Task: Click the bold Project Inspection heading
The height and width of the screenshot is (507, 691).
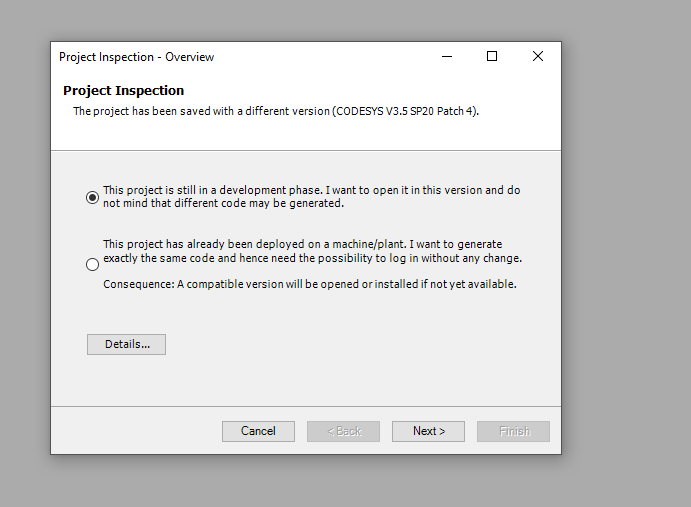Action: 123,90
